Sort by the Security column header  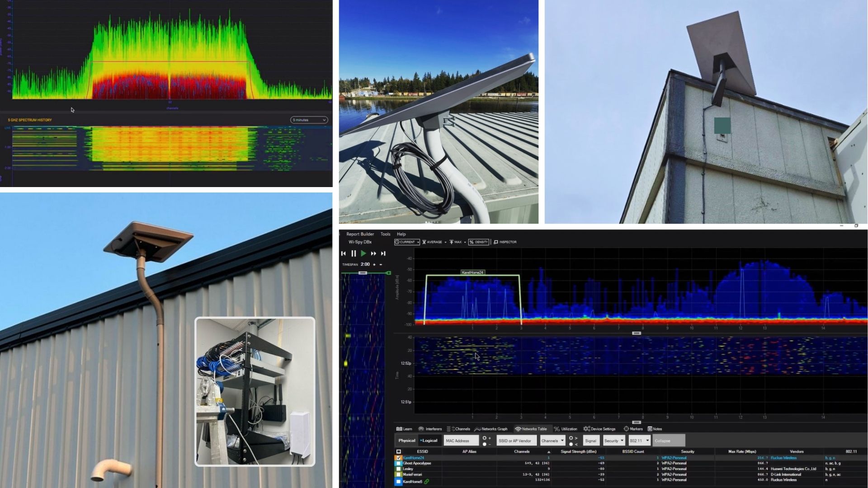tap(687, 451)
